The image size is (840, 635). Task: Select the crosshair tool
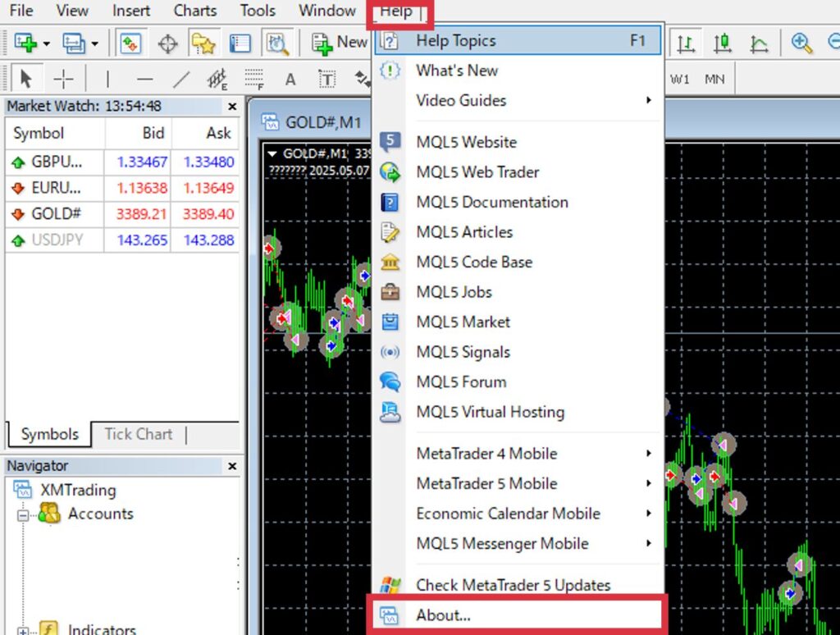[63, 80]
